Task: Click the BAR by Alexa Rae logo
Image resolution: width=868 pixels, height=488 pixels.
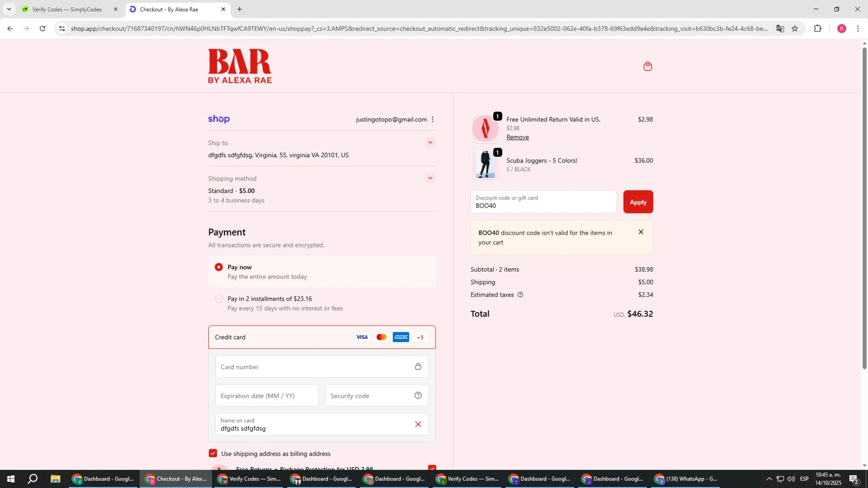Action: coord(240,66)
